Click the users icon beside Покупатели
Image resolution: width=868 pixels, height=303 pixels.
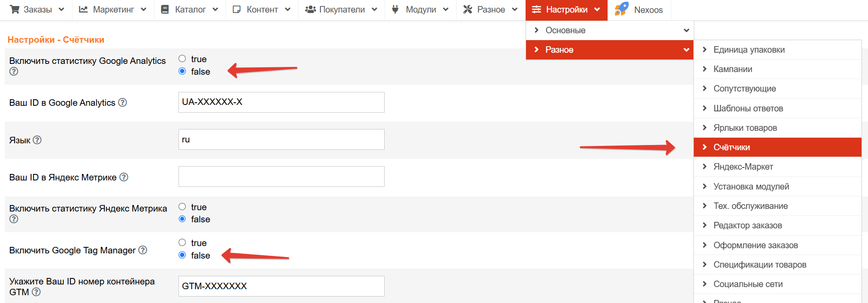(310, 9)
